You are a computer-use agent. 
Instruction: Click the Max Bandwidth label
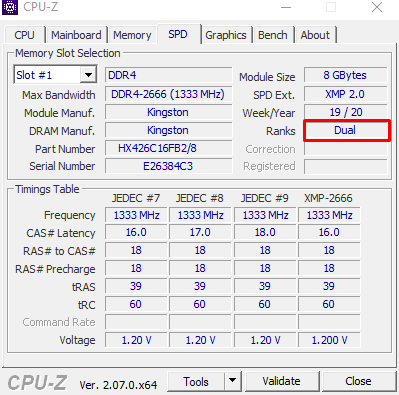point(59,95)
